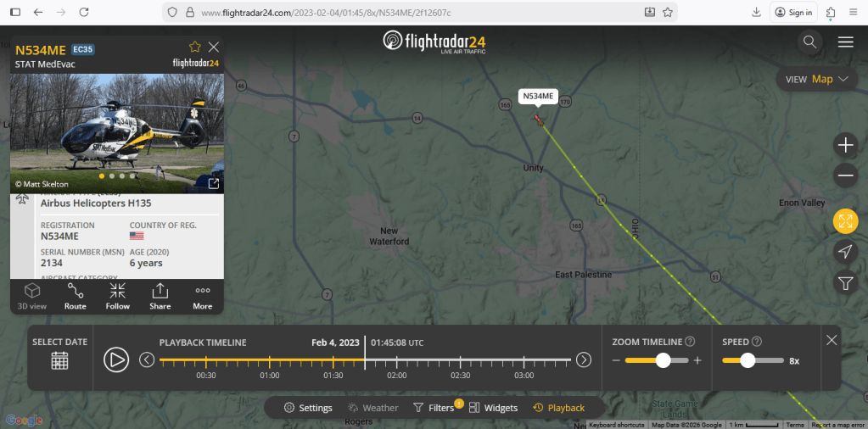Expand the VIEW Map dropdown
This screenshot has width=868, height=429.
pos(817,79)
